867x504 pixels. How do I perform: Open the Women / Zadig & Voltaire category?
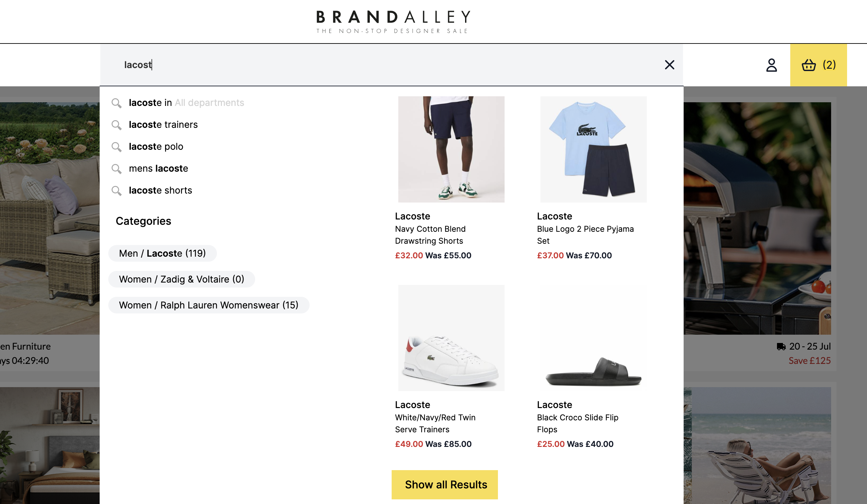pyautogui.click(x=181, y=279)
